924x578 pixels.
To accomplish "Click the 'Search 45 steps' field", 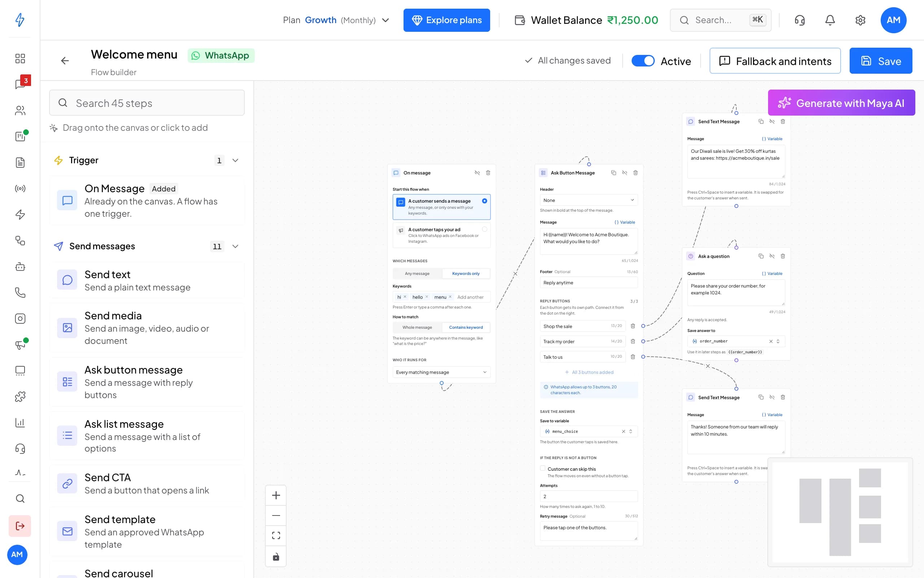I will point(147,103).
